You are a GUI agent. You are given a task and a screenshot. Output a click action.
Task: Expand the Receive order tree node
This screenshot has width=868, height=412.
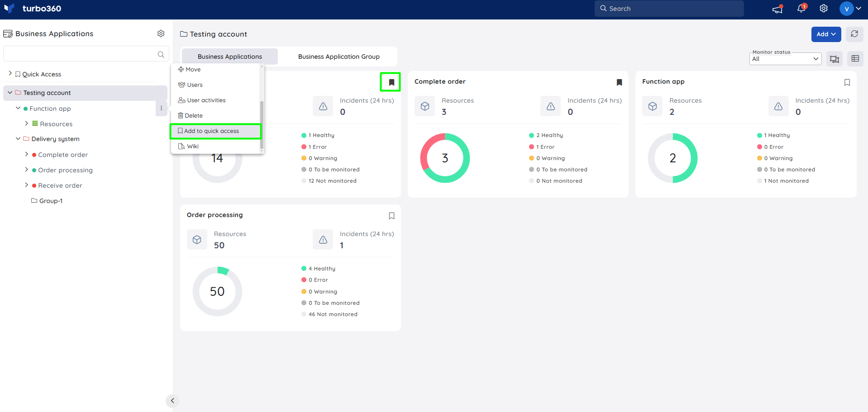coord(27,185)
